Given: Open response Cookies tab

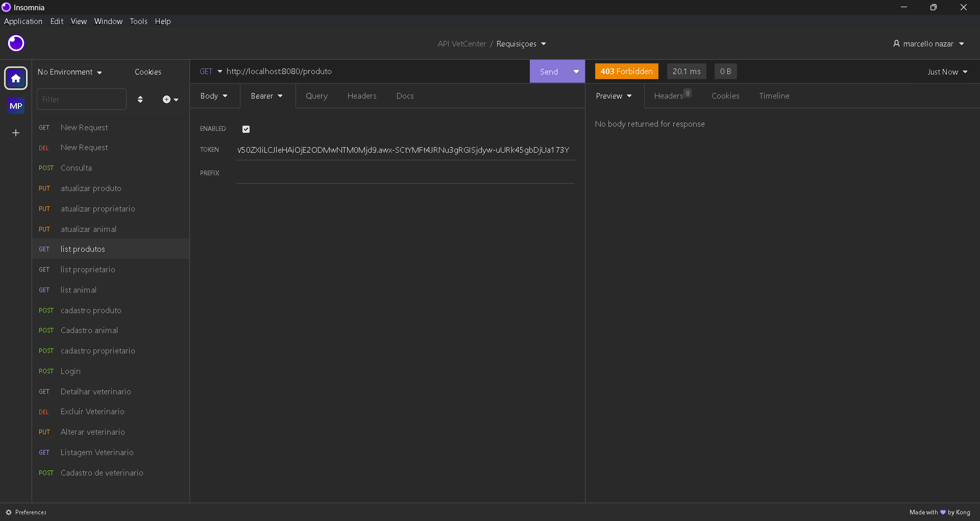Looking at the screenshot, I should 725,96.
